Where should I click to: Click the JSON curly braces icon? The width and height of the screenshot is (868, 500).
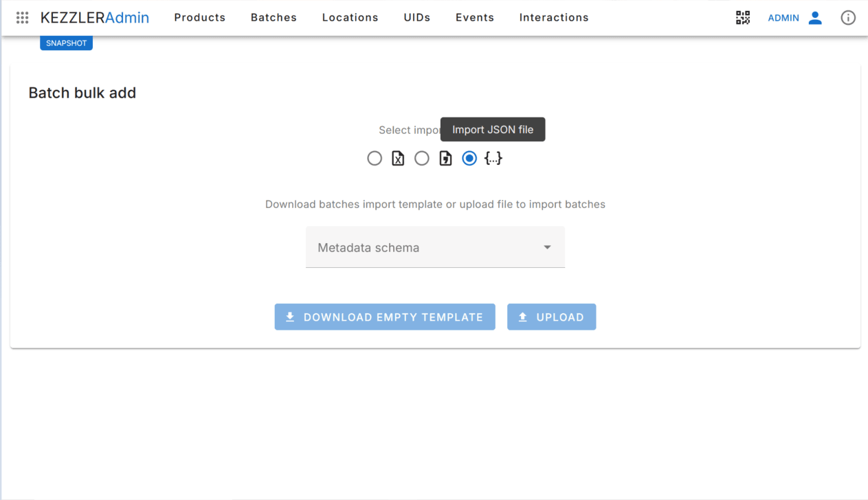493,159
